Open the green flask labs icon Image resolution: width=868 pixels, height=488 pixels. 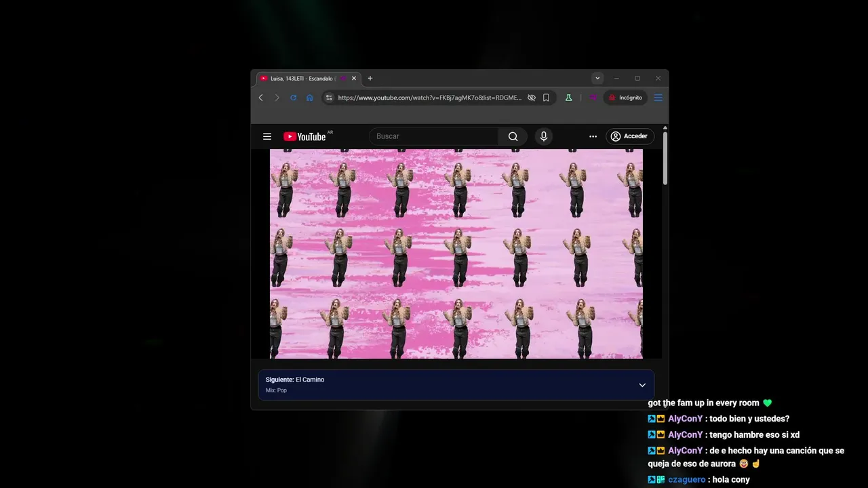click(568, 98)
